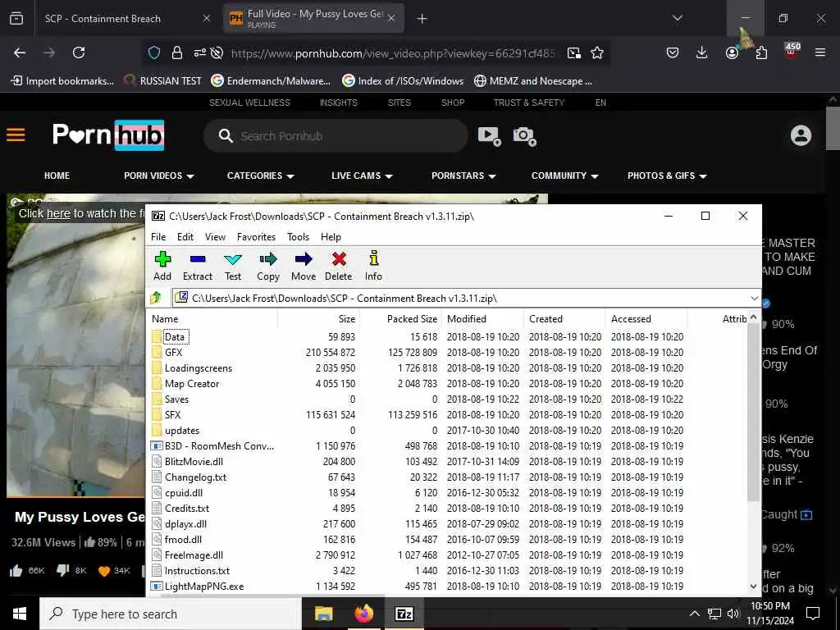This screenshot has width=840, height=630.
Task: Open the File menu in 7-Zip
Action: [158, 237]
